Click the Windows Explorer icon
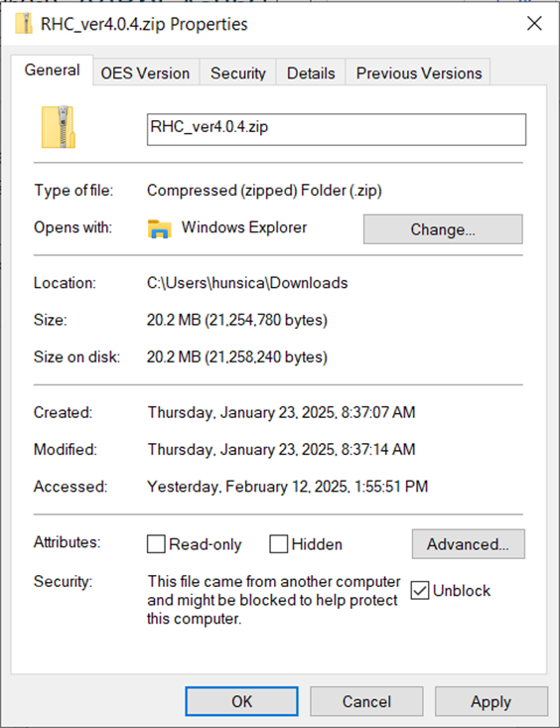This screenshot has width=560, height=728. 159,228
